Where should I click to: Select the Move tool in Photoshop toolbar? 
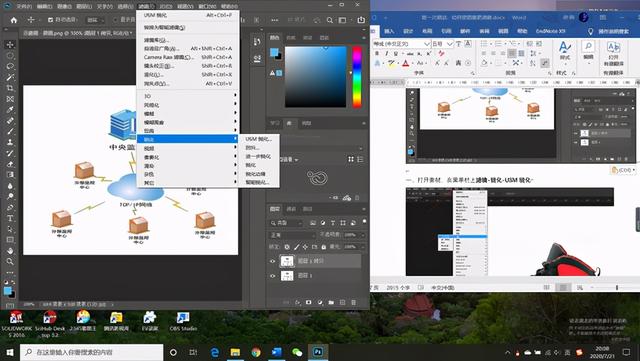tap(10, 45)
